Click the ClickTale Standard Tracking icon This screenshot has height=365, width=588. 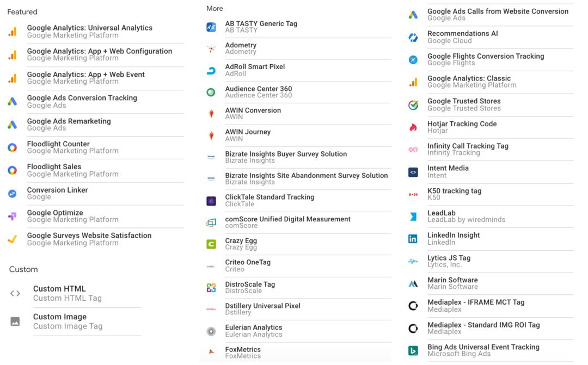point(211,201)
